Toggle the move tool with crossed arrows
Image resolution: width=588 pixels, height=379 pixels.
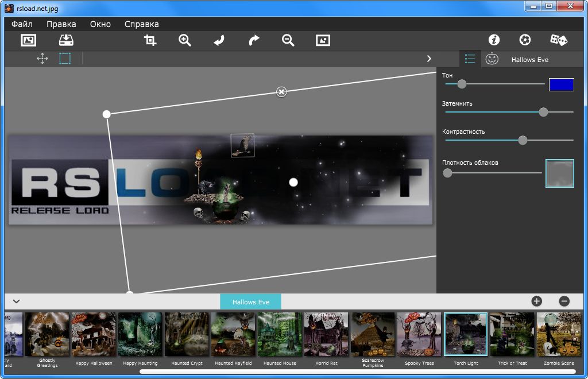[x=42, y=59]
